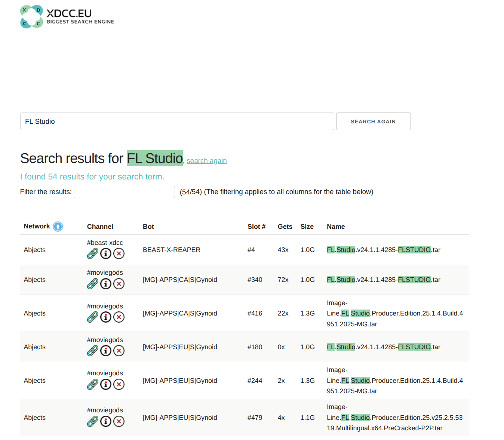Click file name in slot #340 row

[x=384, y=280]
